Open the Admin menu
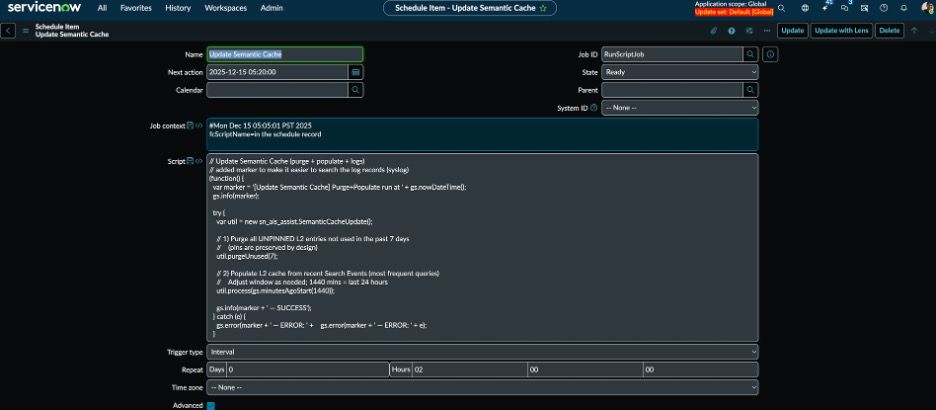Screen dimensions: 936x410 click(x=272, y=8)
